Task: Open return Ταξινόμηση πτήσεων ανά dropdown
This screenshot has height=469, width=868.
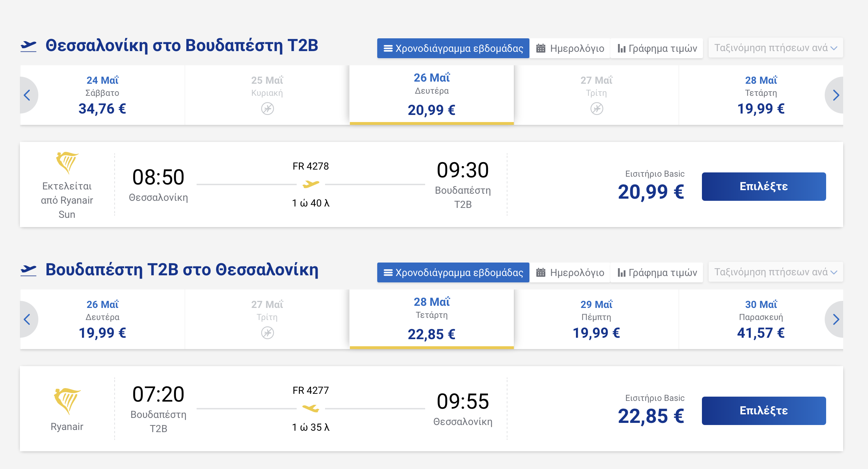Action: coord(776,272)
